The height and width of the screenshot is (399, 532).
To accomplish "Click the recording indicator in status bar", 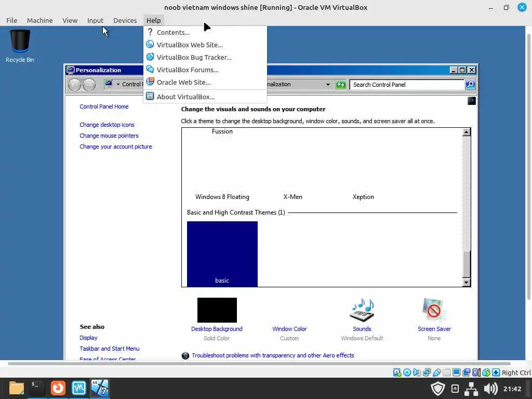I will [466, 373].
